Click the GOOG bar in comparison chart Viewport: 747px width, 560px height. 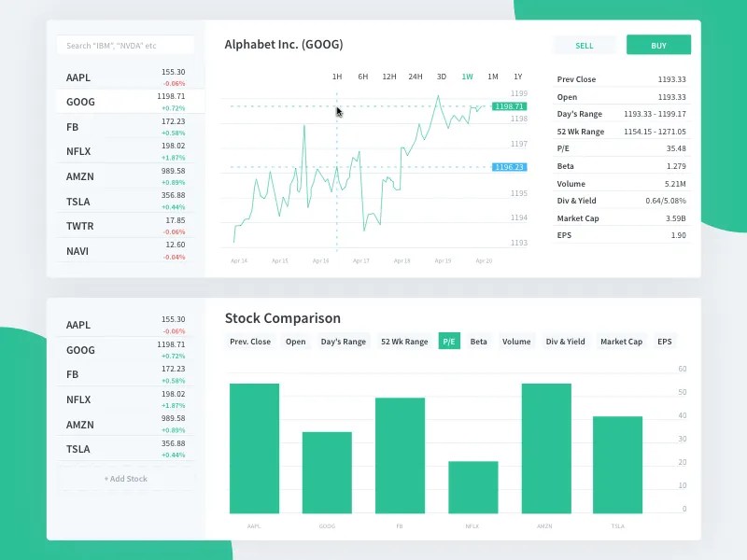[x=327, y=472]
